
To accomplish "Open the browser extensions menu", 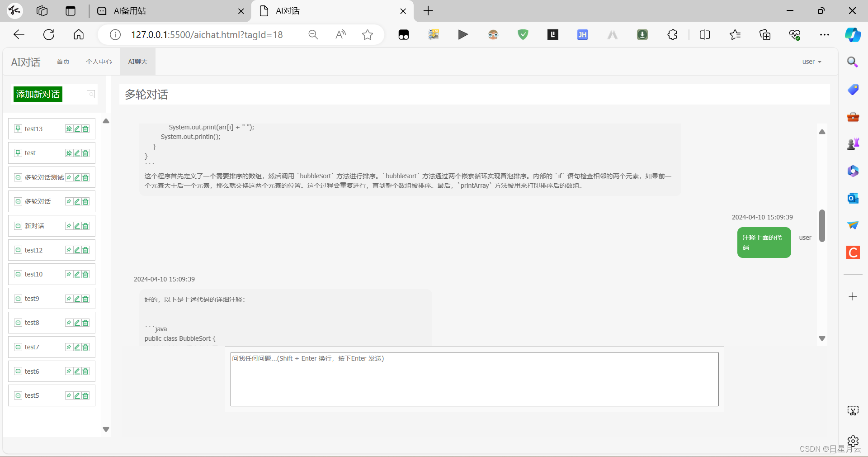I will tap(672, 35).
